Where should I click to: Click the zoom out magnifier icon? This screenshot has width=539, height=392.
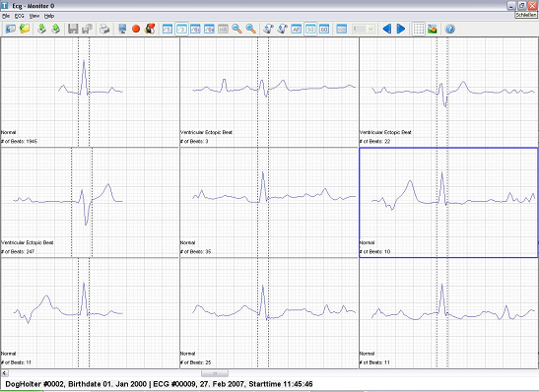pyautogui.click(x=236, y=29)
